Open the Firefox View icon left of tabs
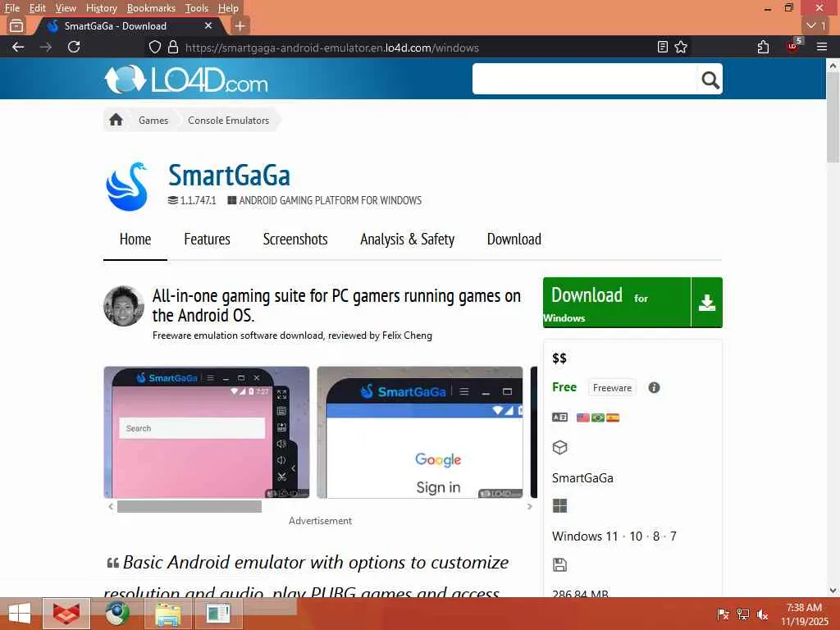The width and height of the screenshot is (840, 630). click(x=16, y=25)
